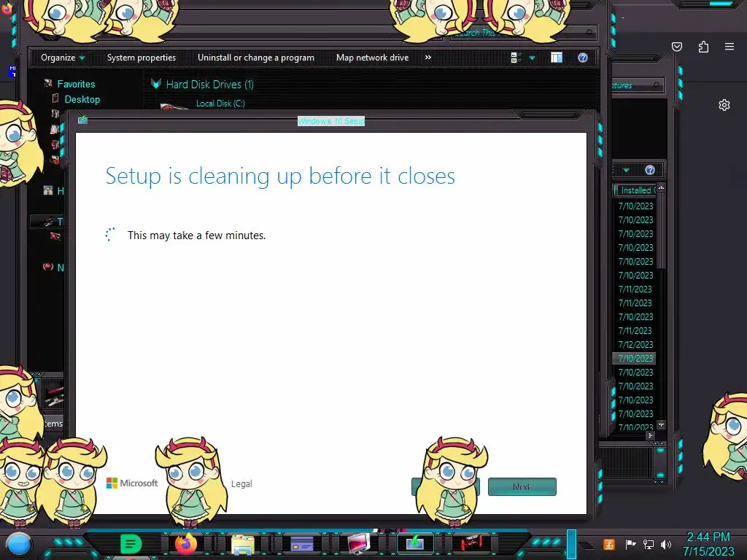This screenshot has height=560, width=747.
Task: Select the highlighted 7/10/2023 programs row
Action: [634, 358]
